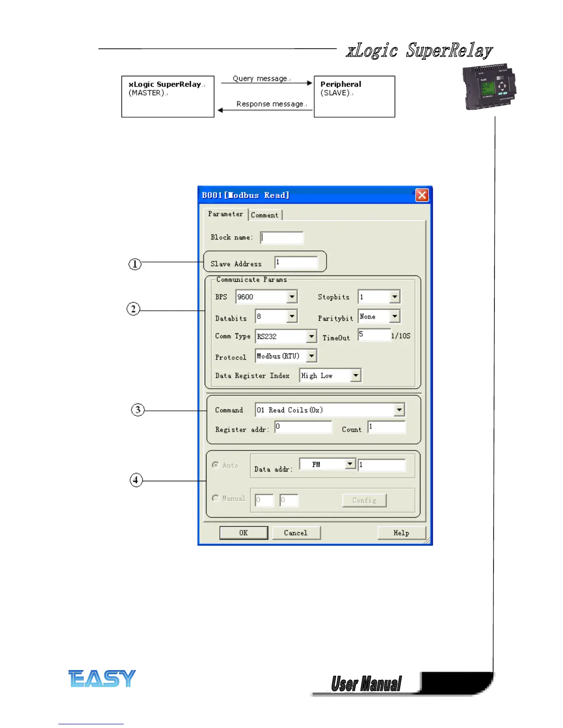The image size is (563, 728).
Task: Open the Comm Type RS232 dropdown
Action: [311, 336]
